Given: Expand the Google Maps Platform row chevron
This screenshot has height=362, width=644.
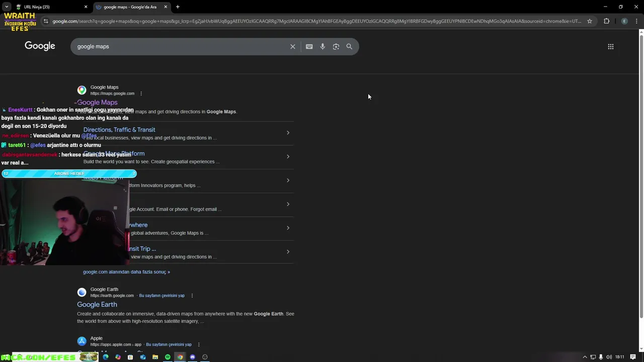Looking at the screenshot, I should click(288, 156).
